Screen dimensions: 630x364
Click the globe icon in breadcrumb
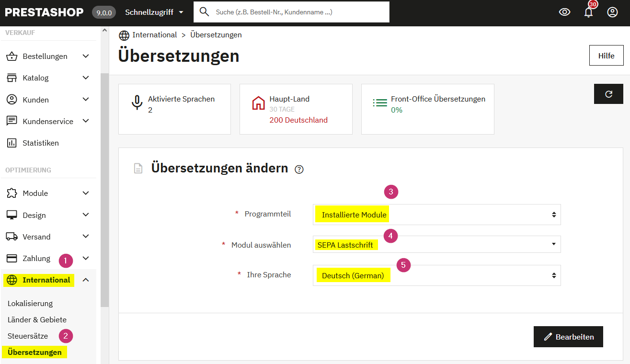tap(124, 35)
